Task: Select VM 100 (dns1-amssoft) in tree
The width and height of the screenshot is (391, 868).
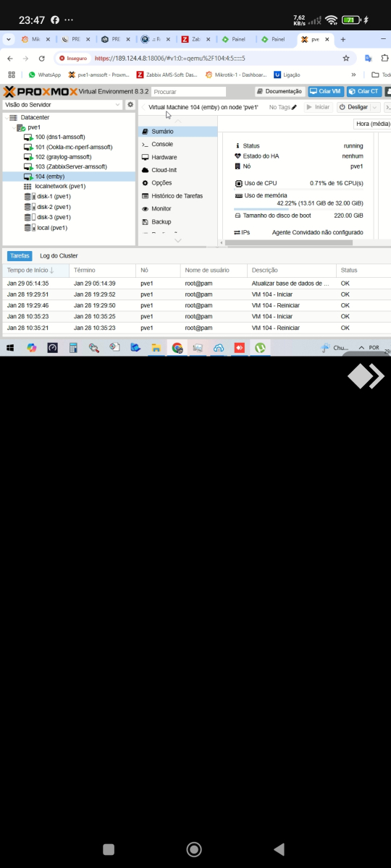Action: click(69, 137)
